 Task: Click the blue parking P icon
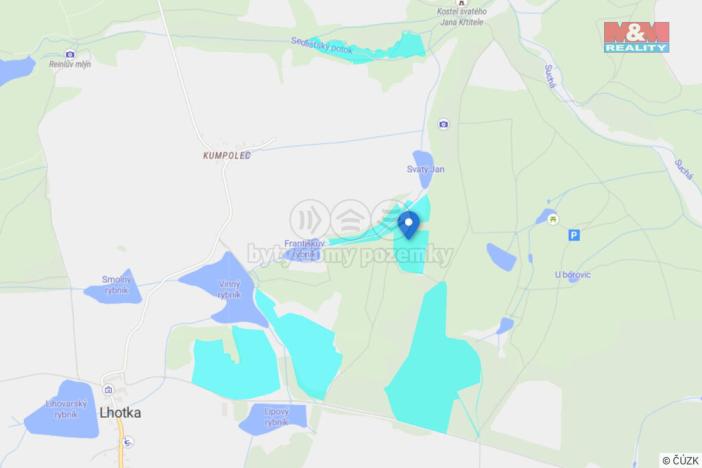coord(574,235)
